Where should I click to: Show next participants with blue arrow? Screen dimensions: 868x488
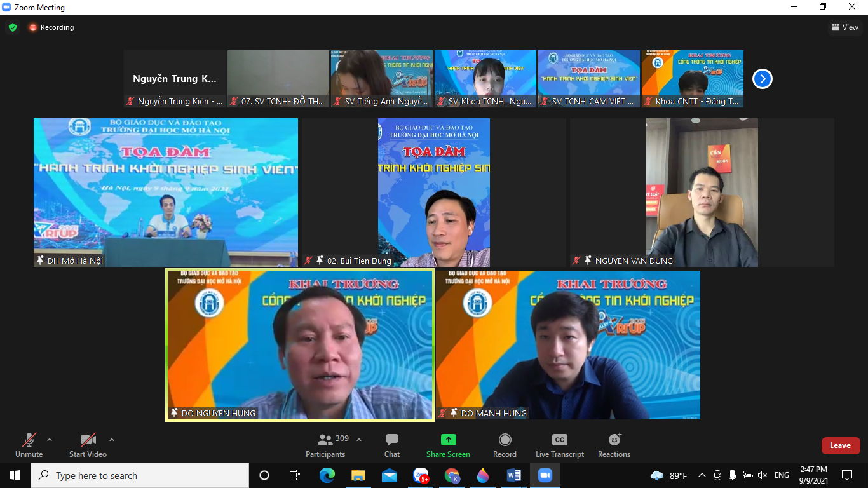pos(763,79)
